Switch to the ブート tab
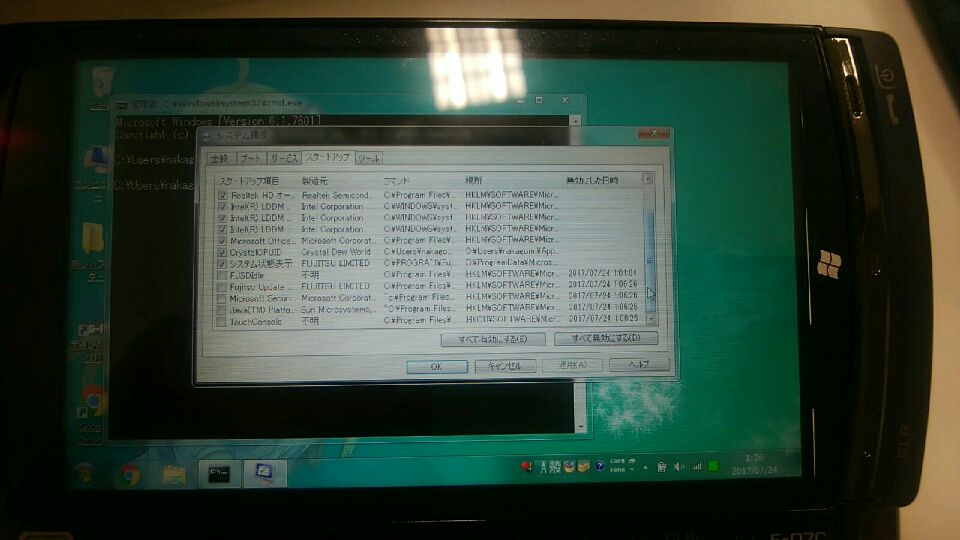This screenshot has height=540, width=960. (x=251, y=159)
